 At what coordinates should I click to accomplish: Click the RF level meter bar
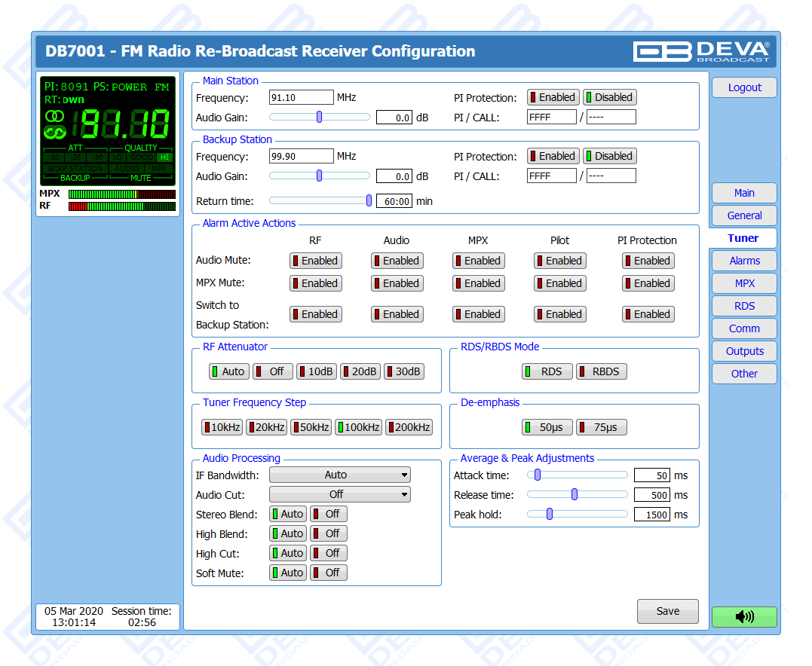(121, 206)
